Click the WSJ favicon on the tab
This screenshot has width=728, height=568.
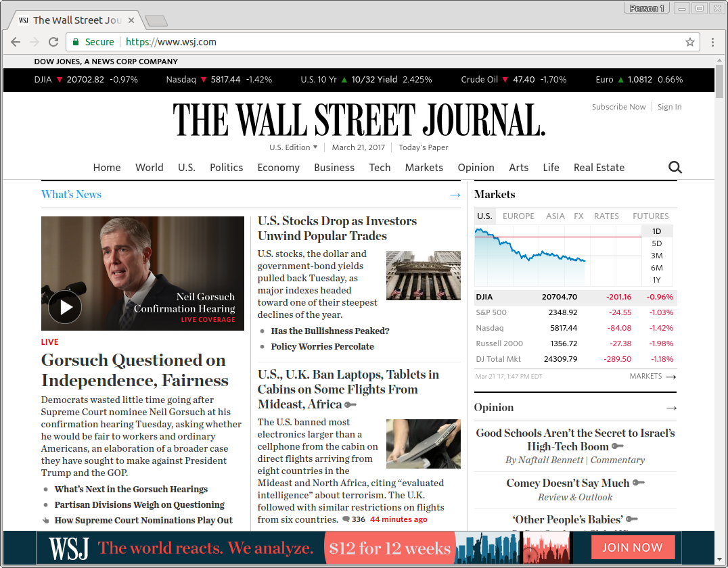24,20
